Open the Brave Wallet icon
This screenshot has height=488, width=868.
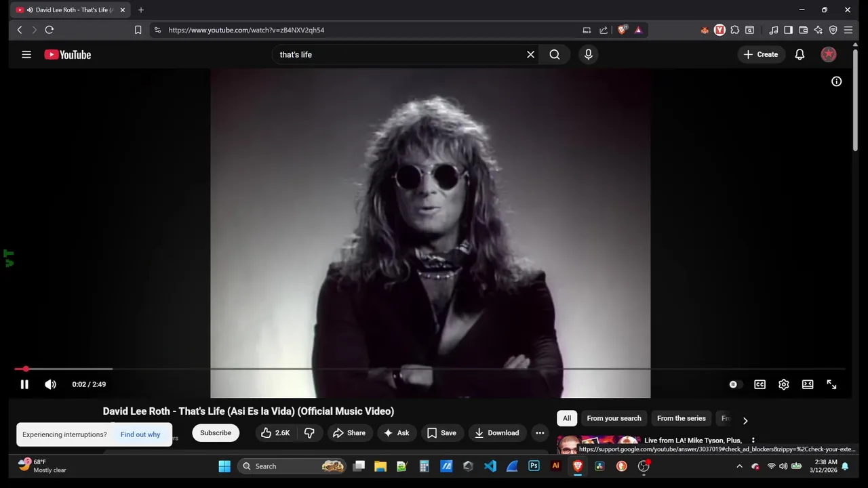(x=804, y=30)
